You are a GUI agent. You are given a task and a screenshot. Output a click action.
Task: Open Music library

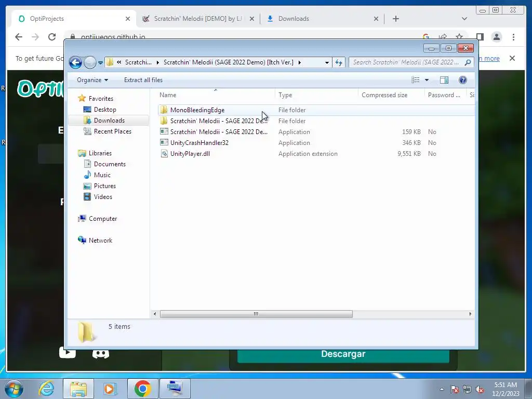click(102, 175)
